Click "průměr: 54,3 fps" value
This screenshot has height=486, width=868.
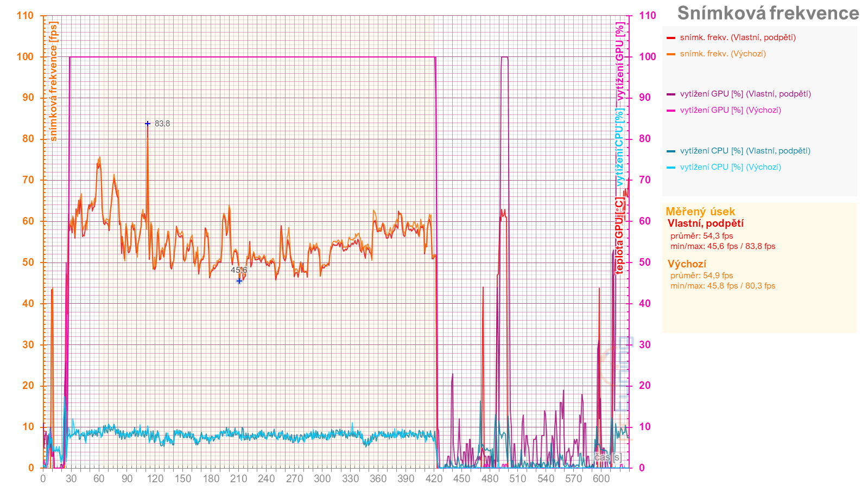click(x=701, y=236)
